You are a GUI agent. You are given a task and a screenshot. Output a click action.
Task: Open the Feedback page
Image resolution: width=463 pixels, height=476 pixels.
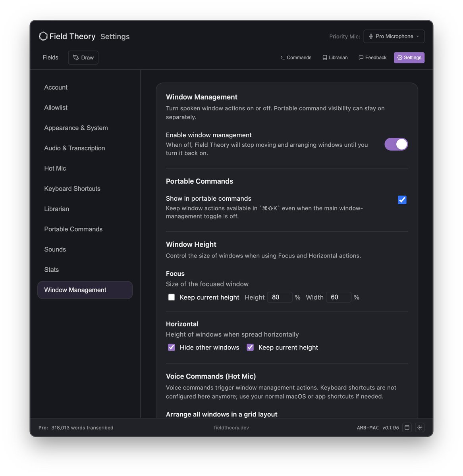372,58
